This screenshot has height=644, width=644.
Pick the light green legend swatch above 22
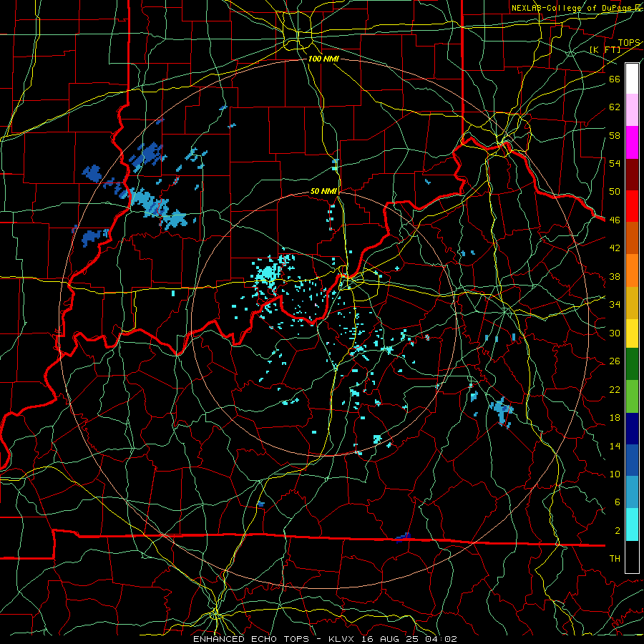click(632, 396)
